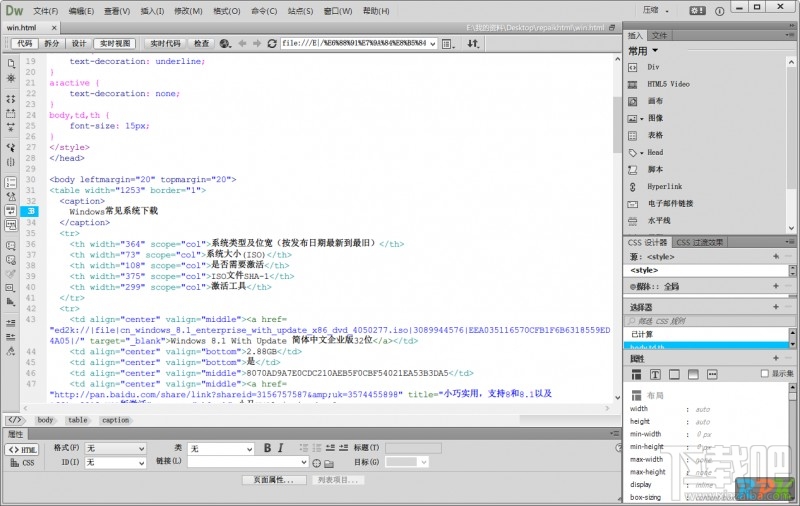Open the 压缩 workspace switcher
This screenshot has width=800, height=506.
click(655, 10)
